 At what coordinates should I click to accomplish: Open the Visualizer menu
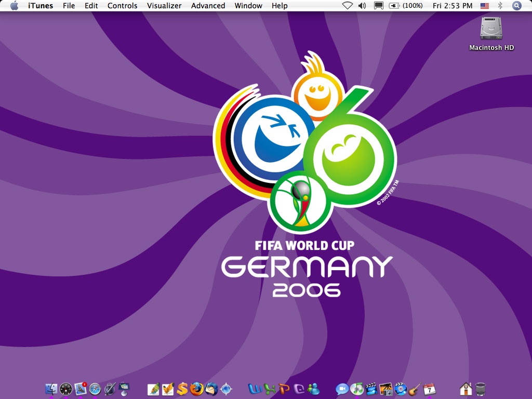click(164, 5)
